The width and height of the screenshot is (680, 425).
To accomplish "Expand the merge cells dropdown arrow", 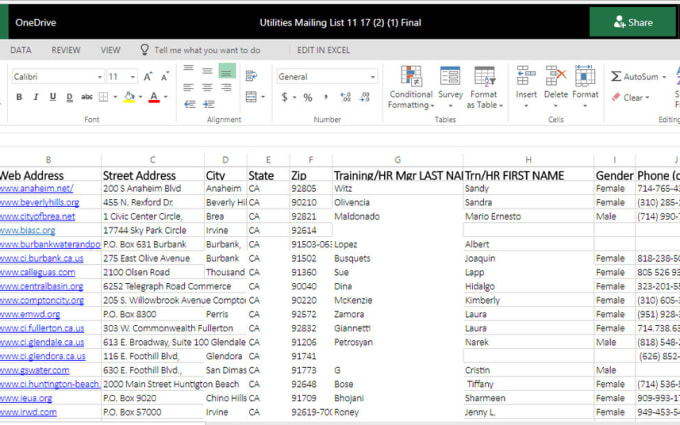I will click(263, 97).
